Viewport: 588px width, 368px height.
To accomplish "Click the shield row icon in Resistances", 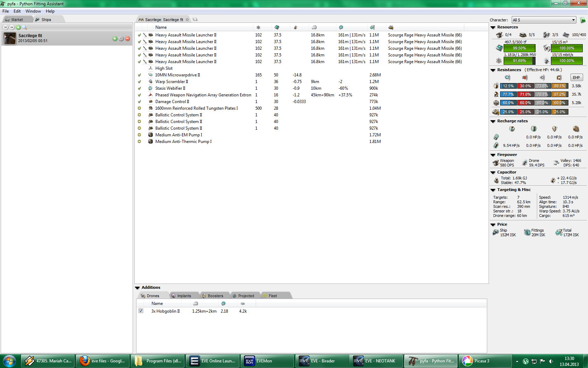I will click(496, 86).
